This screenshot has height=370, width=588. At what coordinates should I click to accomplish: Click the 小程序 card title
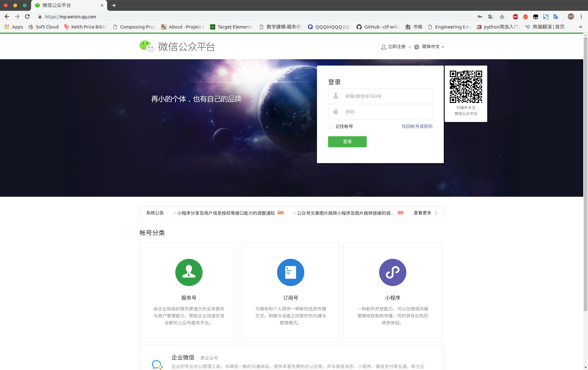pyautogui.click(x=393, y=298)
